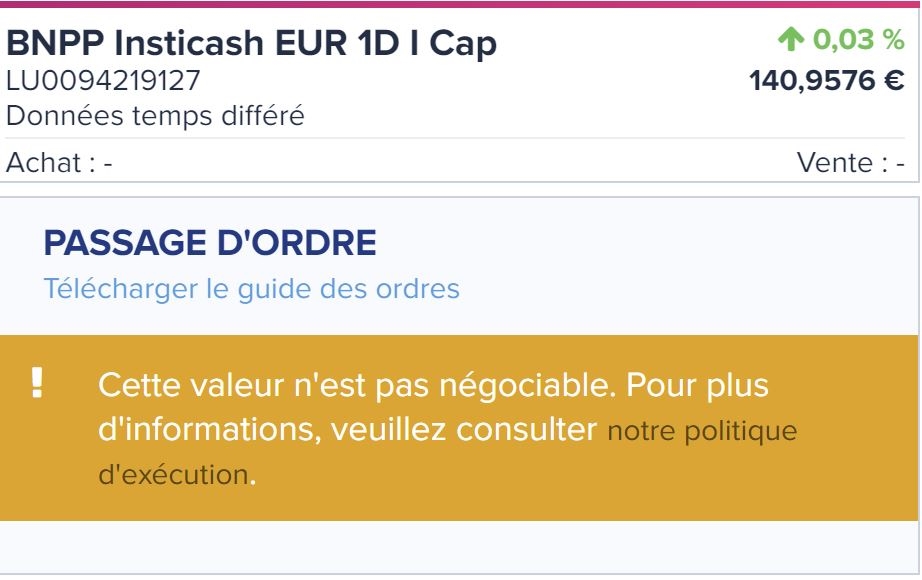Click the BNPP Insticash EUR 1D I Cap title
The width and height of the screenshot is (922, 580).
252,44
